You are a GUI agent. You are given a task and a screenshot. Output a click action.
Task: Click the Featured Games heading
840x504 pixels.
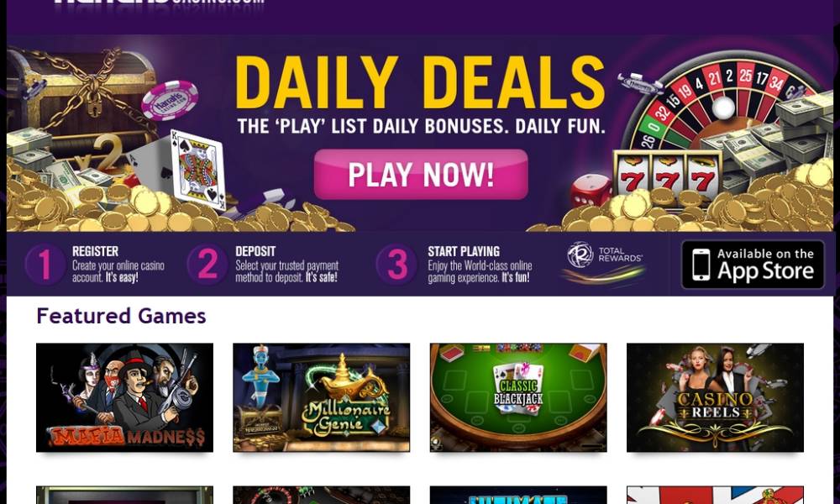121,316
